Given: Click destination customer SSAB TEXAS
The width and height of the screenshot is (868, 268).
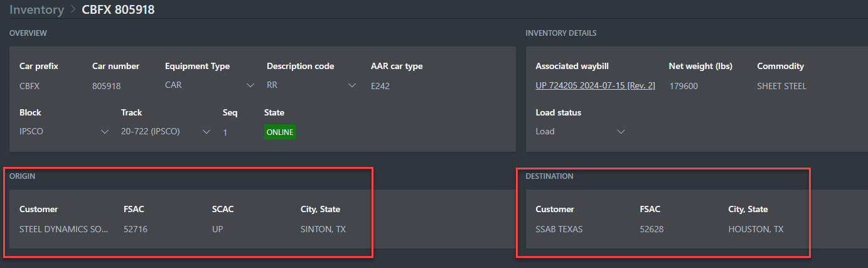Looking at the screenshot, I should (559, 229).
